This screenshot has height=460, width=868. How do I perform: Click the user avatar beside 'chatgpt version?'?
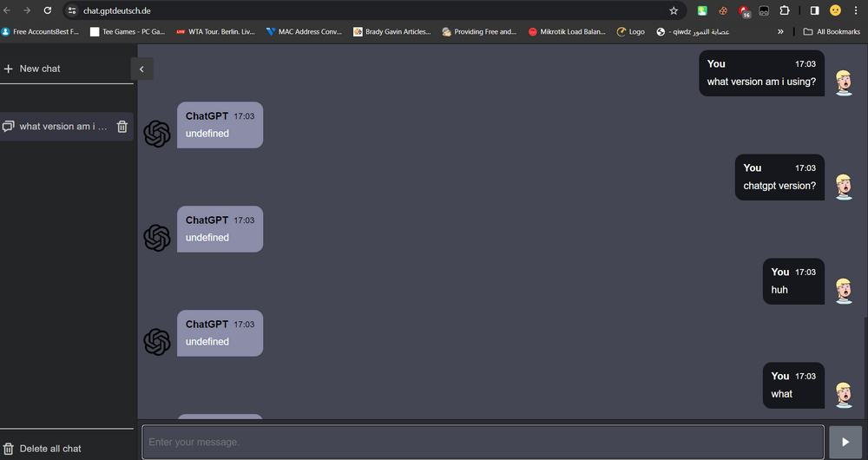844,187
